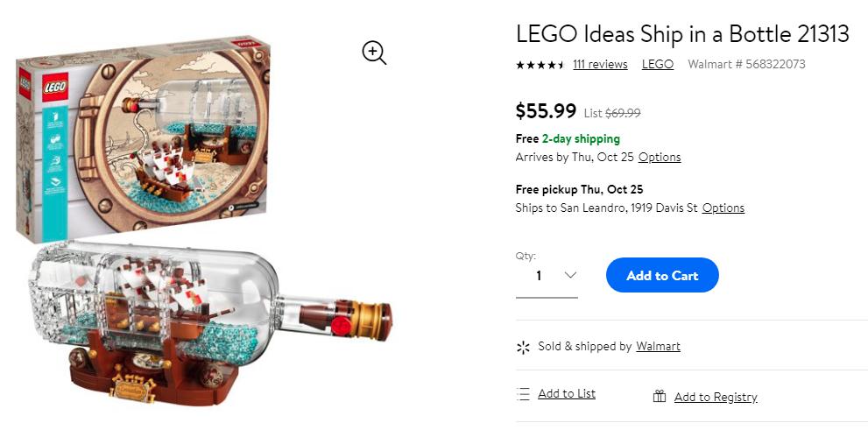Open the Qty quantity dropdown
The height and width of the screenshot is (430, 868).
[x=547, y=276]
